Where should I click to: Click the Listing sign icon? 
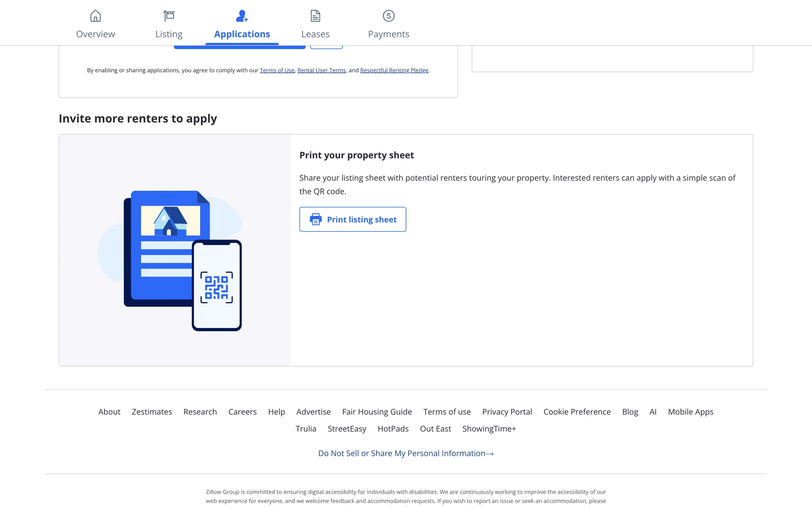click(169, 16)
